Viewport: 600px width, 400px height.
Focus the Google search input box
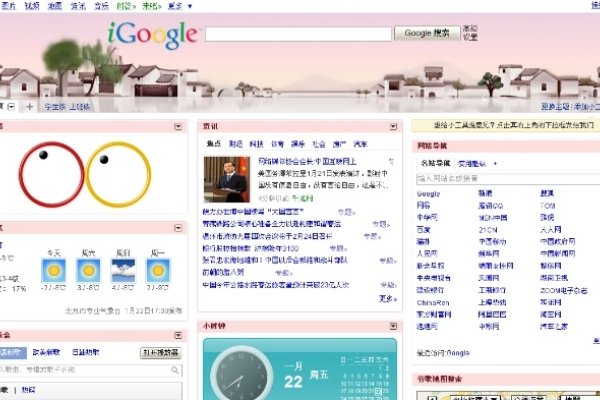298,34
